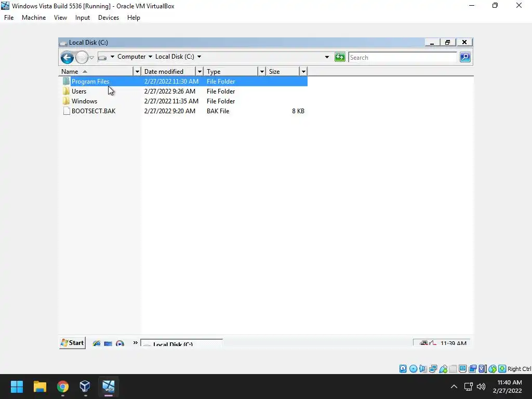Open the recent pages dropdown beside Forward

click(91, 58)
